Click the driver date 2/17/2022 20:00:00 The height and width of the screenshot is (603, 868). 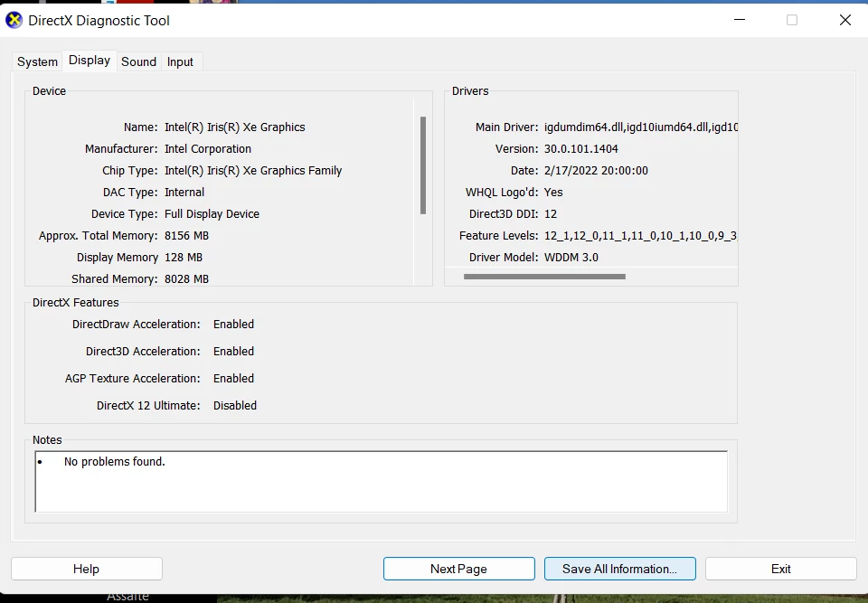[x=596, y=170]
